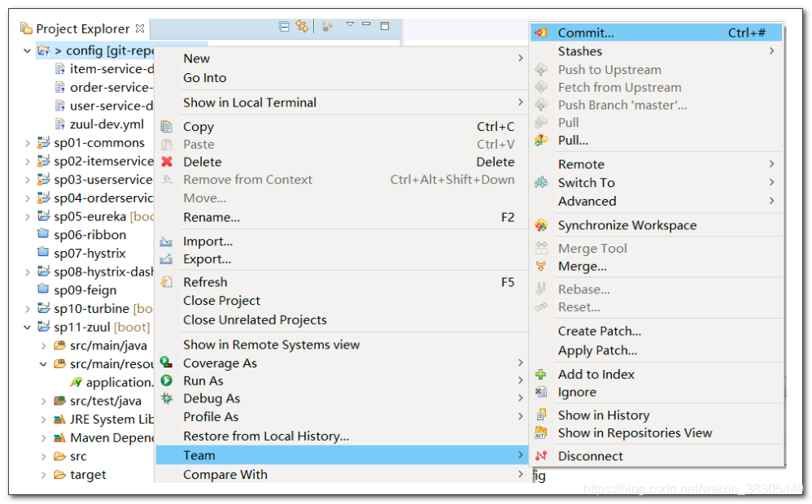
Task: Click the Import... icon
Action: pyautogui.click(x=166, y=241)
